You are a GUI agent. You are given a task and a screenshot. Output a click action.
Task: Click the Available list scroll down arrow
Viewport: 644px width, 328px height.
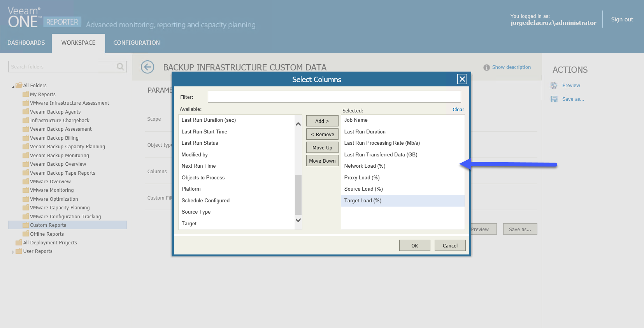[298, 220]
